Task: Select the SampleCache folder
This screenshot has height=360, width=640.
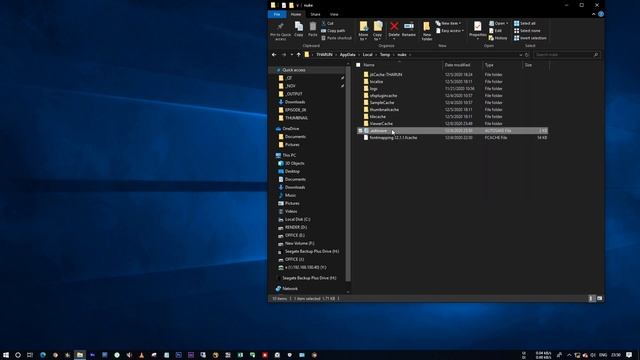Action: [x=382, y=102]
